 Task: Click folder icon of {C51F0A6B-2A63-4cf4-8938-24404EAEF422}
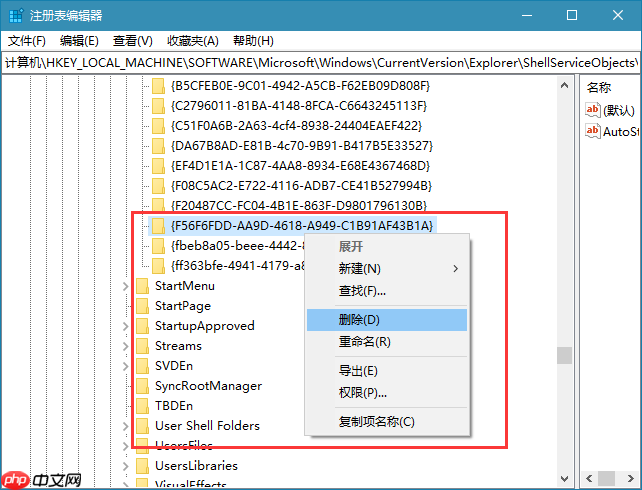(x=158, y=126)
